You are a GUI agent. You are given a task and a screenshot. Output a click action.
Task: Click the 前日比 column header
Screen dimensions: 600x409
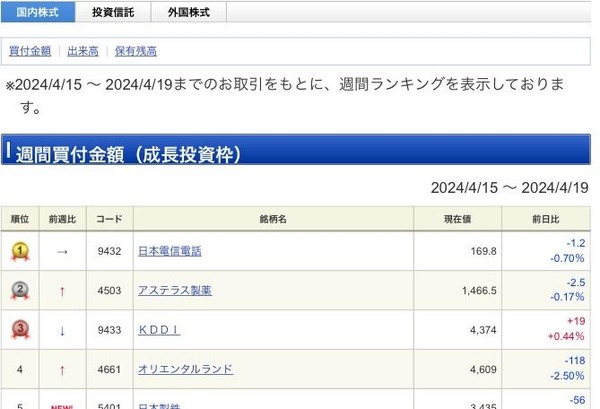click(546, 219)
